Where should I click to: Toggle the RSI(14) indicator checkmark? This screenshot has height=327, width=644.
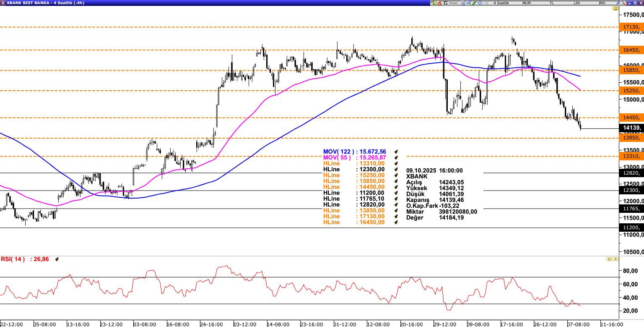(x=57, y=259)
